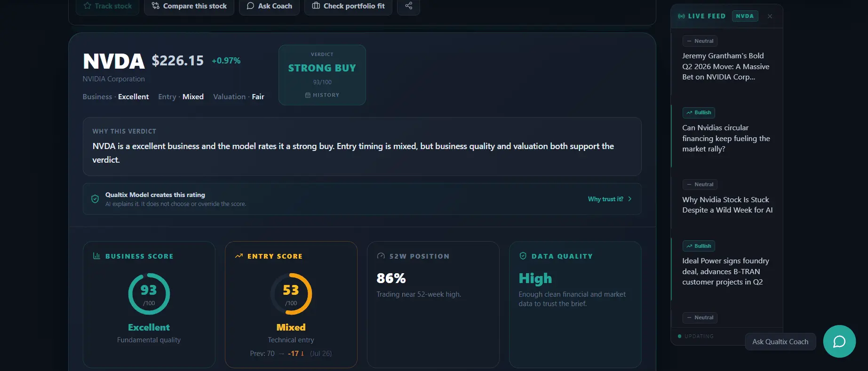The image size is (868, 371).
Task: Click the '+0.97%' change value
Action: coord(226,61)
